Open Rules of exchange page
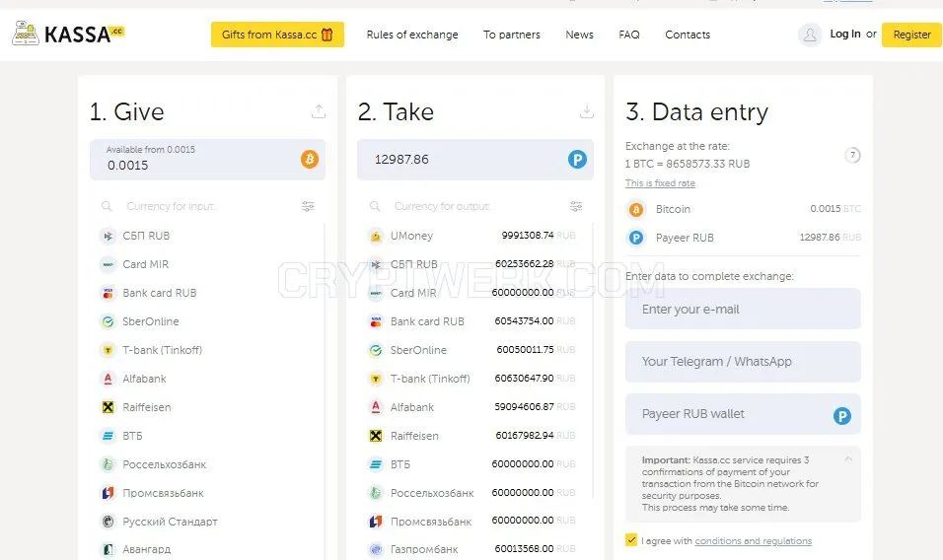 (412, 35)
